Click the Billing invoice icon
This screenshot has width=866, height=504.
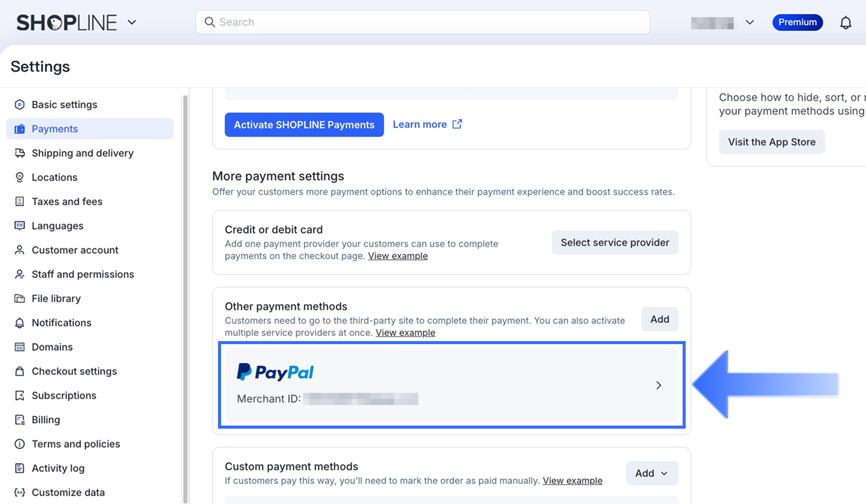coord(19,420)
